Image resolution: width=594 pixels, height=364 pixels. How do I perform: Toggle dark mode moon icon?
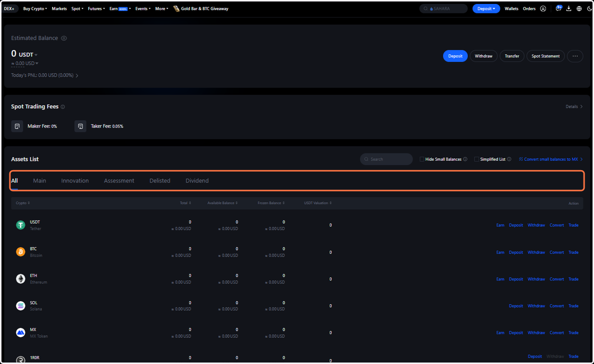[589, 8]
